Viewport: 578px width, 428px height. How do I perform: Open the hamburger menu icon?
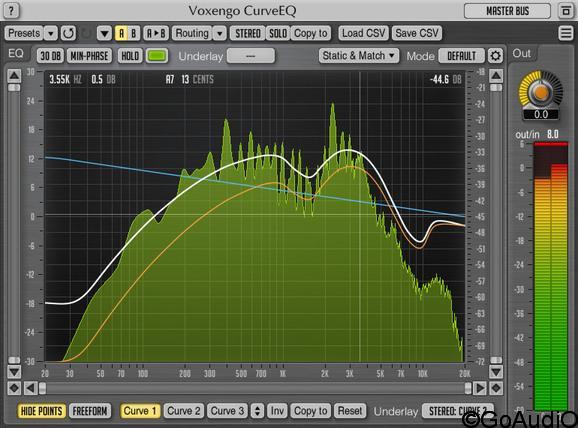tap(566, 33)
